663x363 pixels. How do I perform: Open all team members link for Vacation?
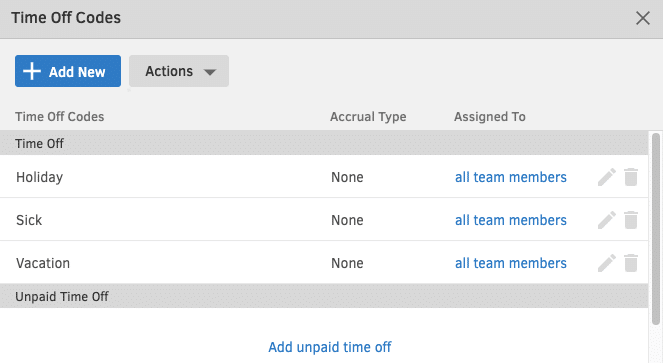coord(511,263)
